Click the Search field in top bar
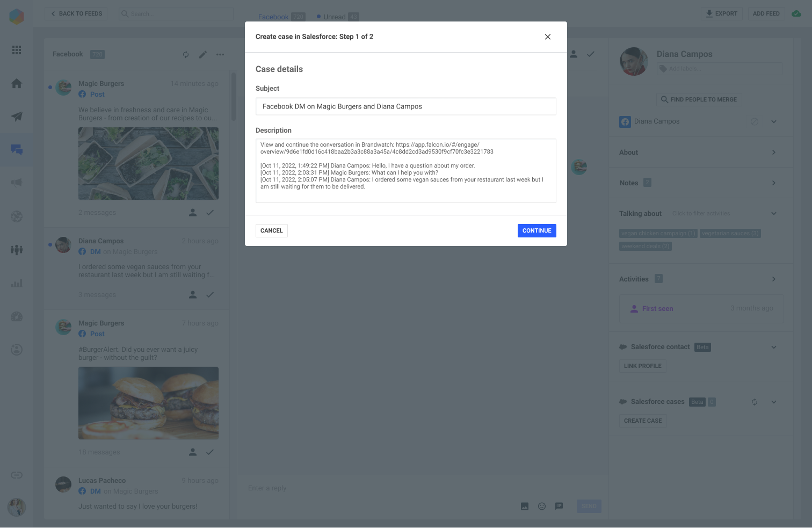812x528 pixels. pos(176,13)
